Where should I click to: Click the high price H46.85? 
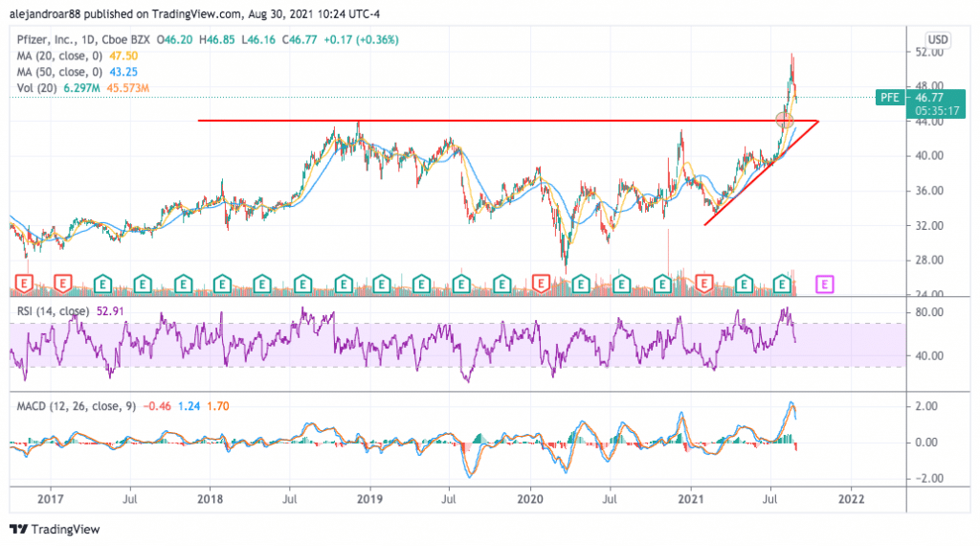tap(217, 39)
